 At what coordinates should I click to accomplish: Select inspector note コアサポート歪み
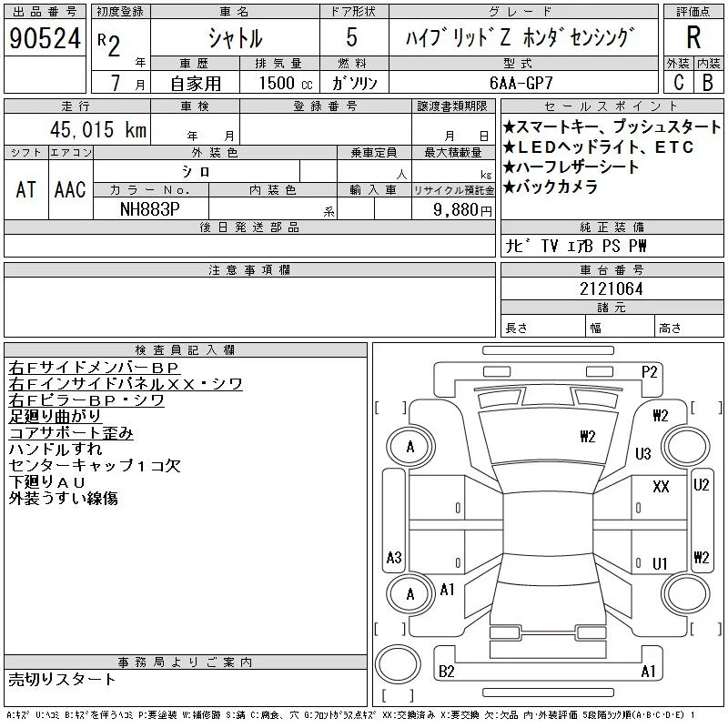pyautogui.click(x=71, y=433)
